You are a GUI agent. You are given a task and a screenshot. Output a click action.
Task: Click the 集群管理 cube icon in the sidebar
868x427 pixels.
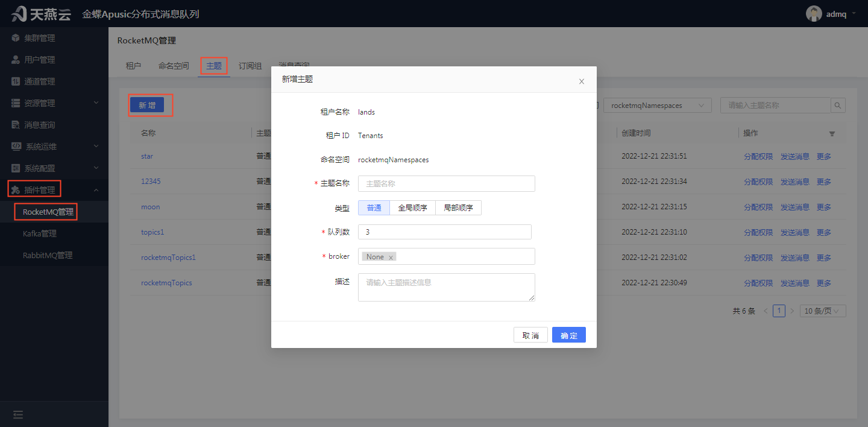(x=16, y=38)
